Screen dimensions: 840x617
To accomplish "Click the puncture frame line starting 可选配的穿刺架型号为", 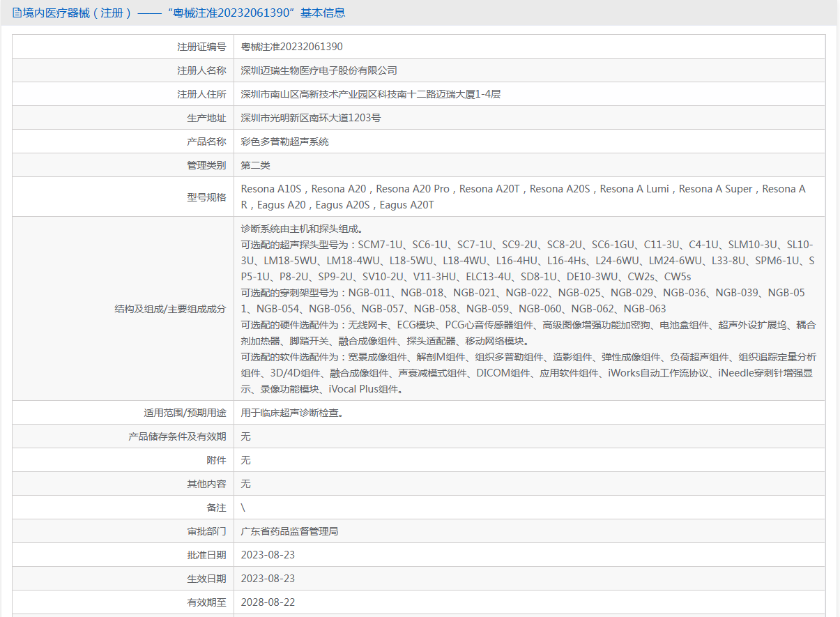I will point(524,300).
